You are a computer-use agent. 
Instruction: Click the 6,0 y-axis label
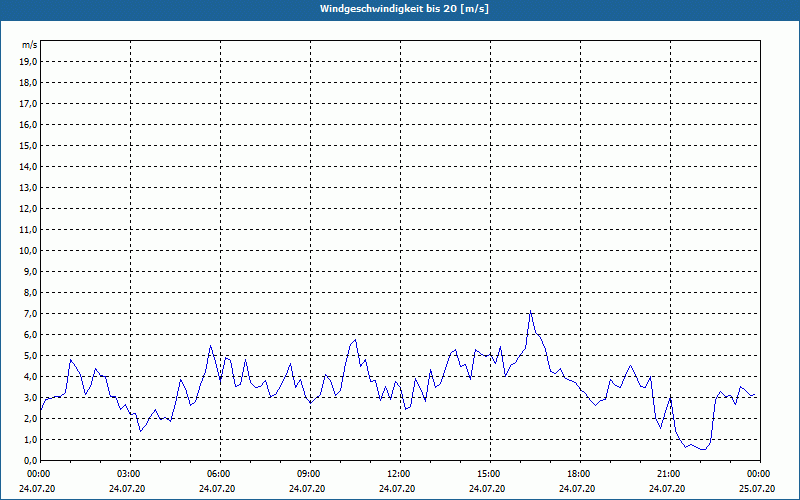pyautogui.click(x=30, y=335)
